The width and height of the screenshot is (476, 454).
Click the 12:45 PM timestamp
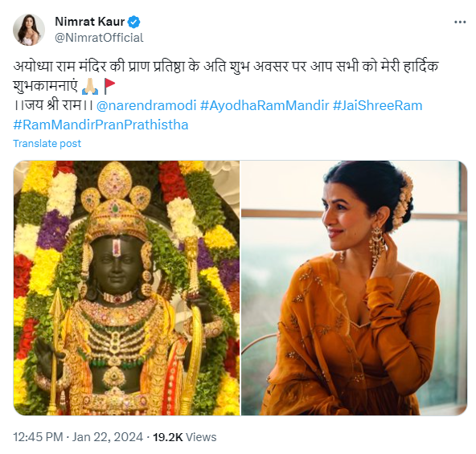[38, 437]
